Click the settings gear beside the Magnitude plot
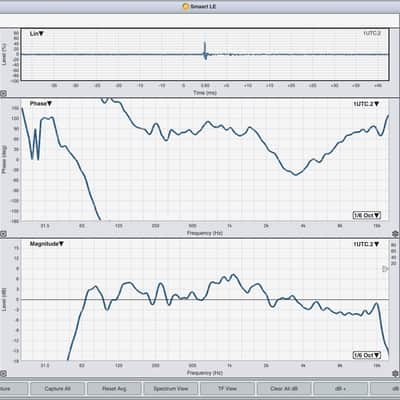 [x=396, y=373]
